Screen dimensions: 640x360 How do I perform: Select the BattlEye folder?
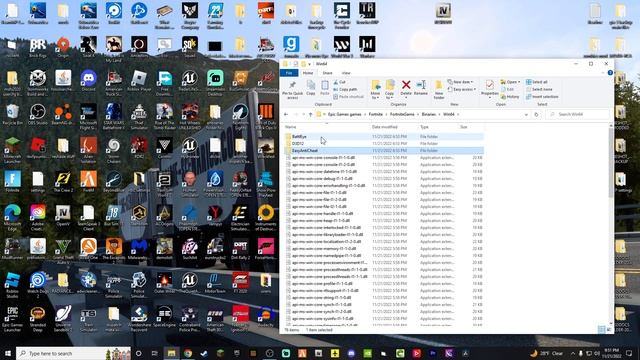coord(384,137)
